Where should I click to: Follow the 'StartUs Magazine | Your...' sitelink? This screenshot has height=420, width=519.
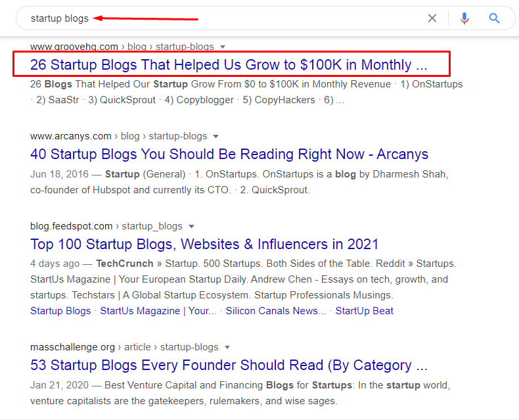tap(158, 311)
